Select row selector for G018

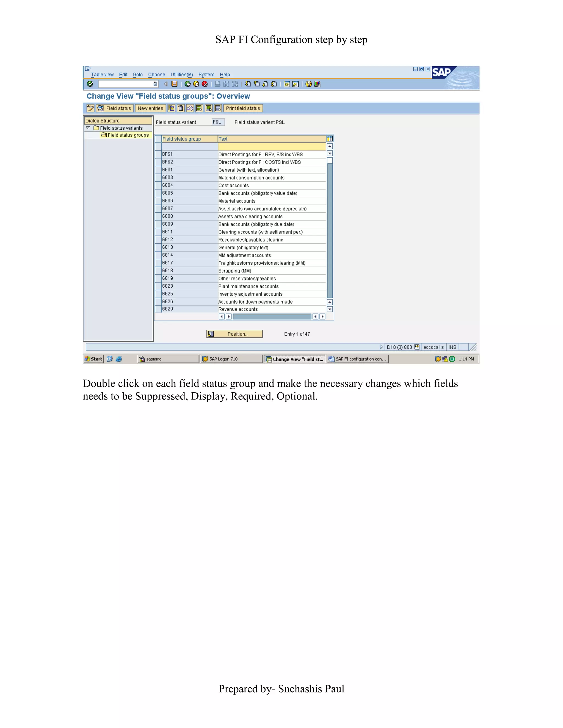click(x=158, y=271)
